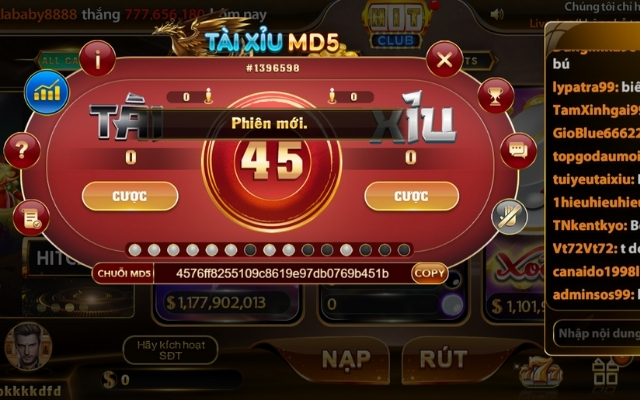Close the Tài Xỉu MD5 dialog
The width and height of the screenshot is (640, 400).
coord(444,60)
